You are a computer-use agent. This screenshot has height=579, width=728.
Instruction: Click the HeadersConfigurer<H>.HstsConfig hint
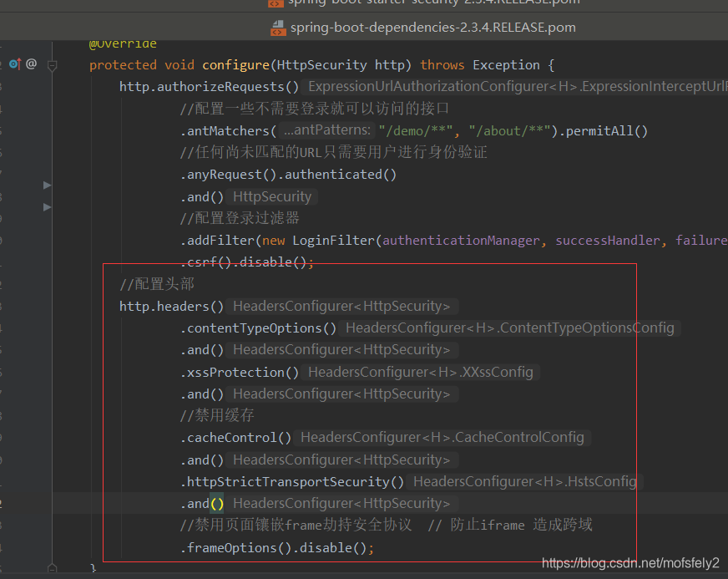524,481
